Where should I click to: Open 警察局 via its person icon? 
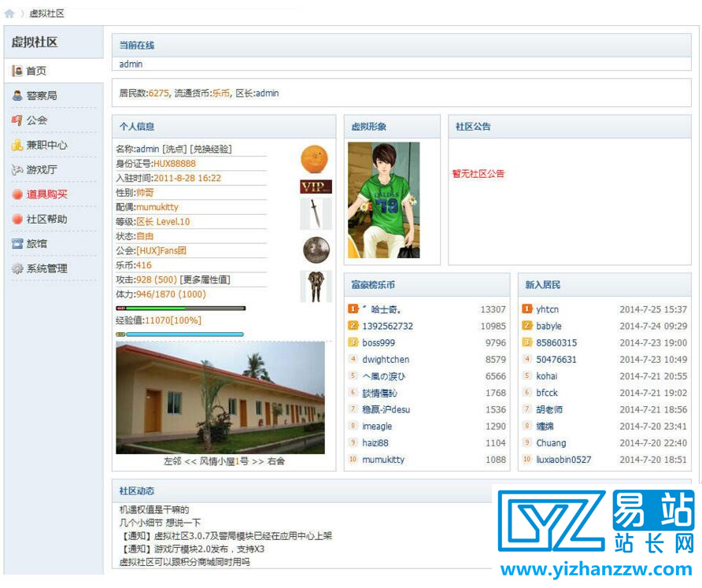coord(17,95)
